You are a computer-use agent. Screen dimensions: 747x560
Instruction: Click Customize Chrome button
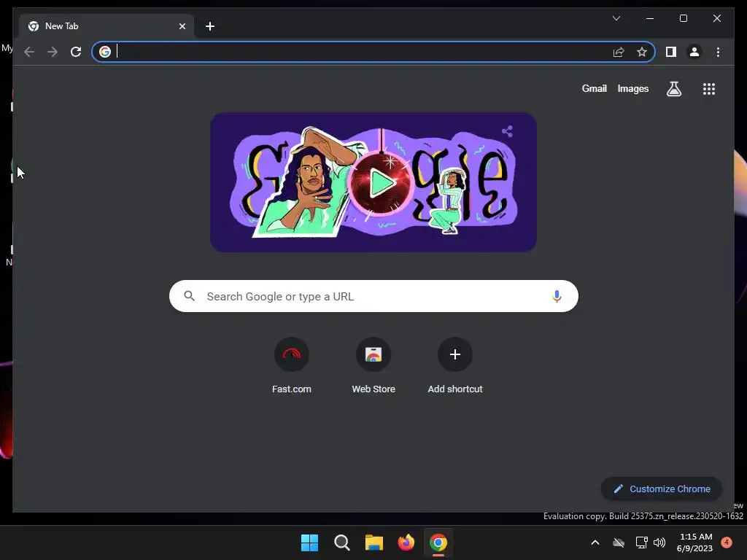(662, 489)
